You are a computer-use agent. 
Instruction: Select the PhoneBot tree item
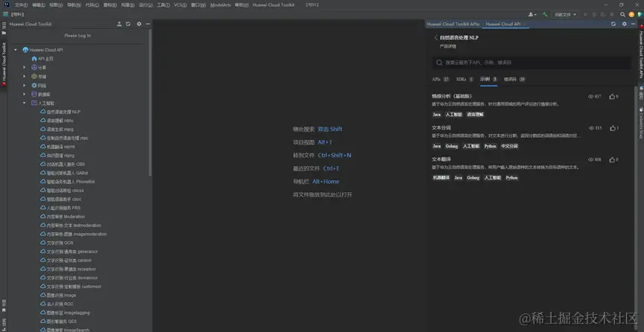click(x=68, y=182)
